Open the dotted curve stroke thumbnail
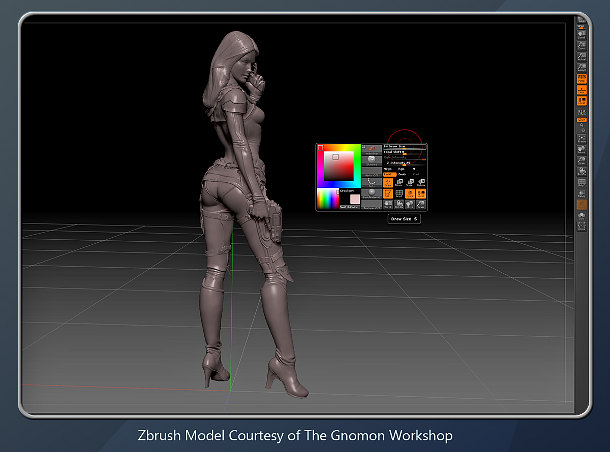 [372, 182]
